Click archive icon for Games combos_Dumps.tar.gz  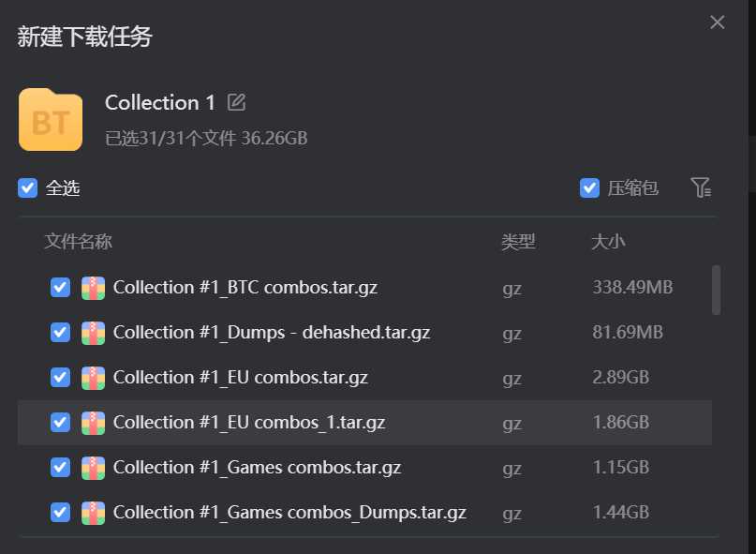93,513
